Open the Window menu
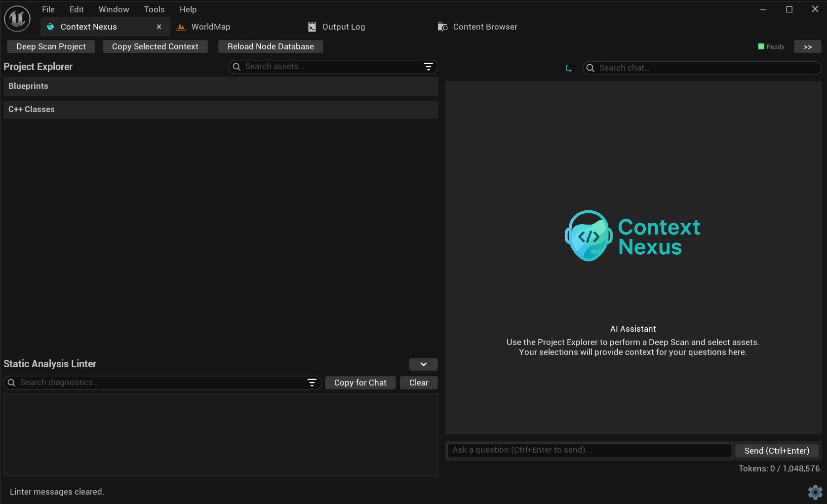 (x=114, y=9)
